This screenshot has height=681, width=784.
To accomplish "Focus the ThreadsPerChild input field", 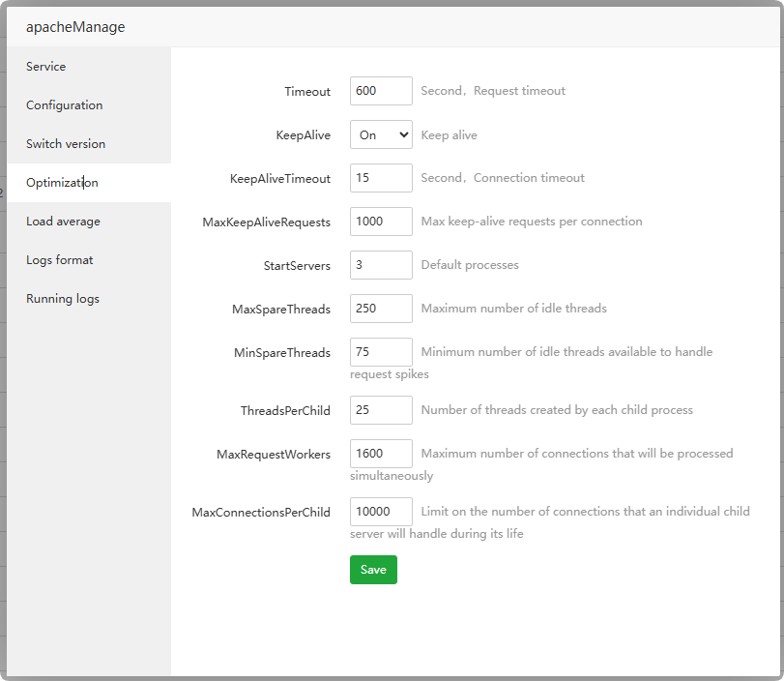I will (x=381, y=410).
